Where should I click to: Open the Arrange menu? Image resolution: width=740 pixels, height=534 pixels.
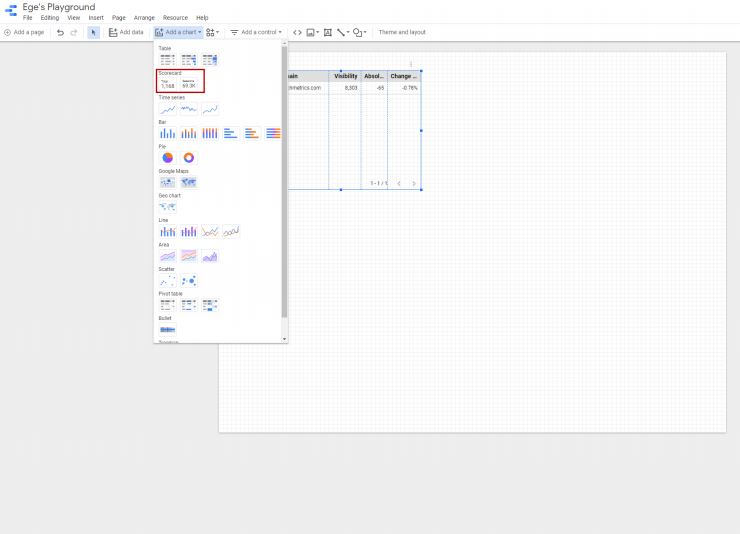click(x=144, y=18)
